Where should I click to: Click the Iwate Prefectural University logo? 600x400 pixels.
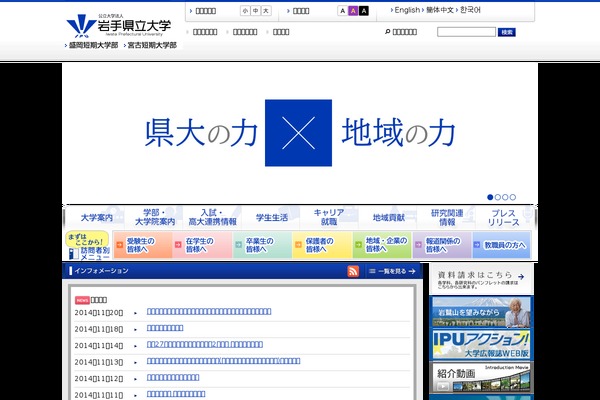pos(119,26)
